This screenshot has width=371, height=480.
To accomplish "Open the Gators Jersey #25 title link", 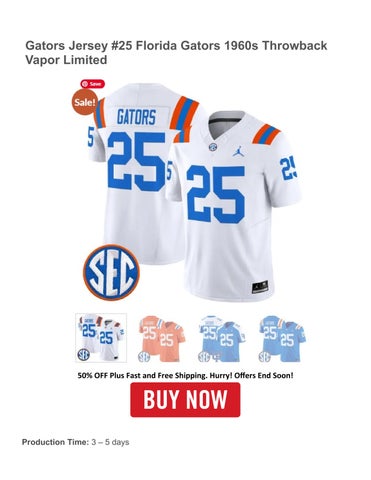I will point(176,53).
